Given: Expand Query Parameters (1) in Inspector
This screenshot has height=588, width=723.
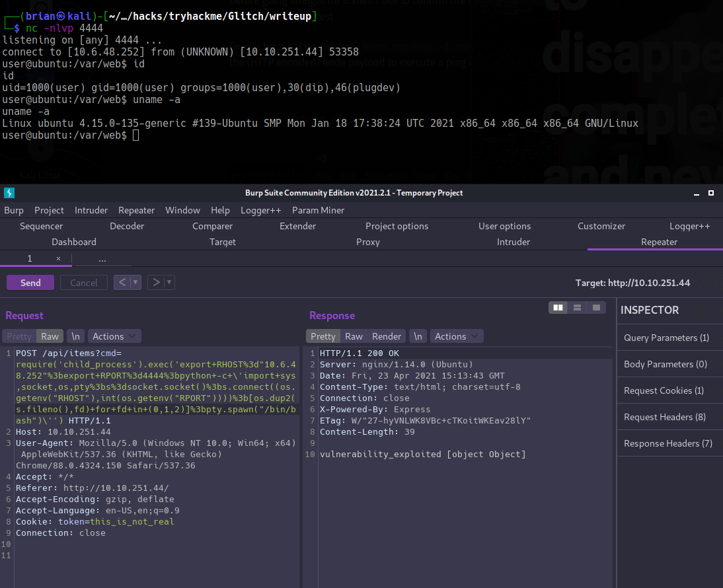Looking at the screenshot, I should (x=669, y=338).
